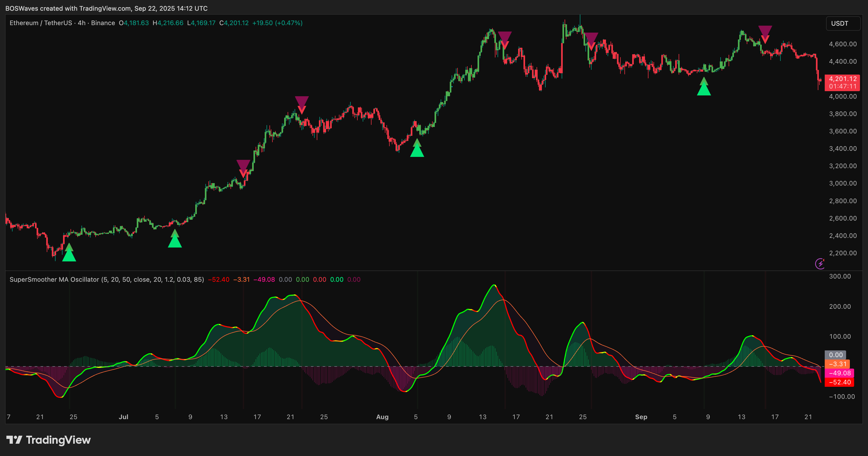Image resolution: width=868 pixels, height=456 pixels.
Task: Click the Jul label on the time axis
Action: coord(124,417)
